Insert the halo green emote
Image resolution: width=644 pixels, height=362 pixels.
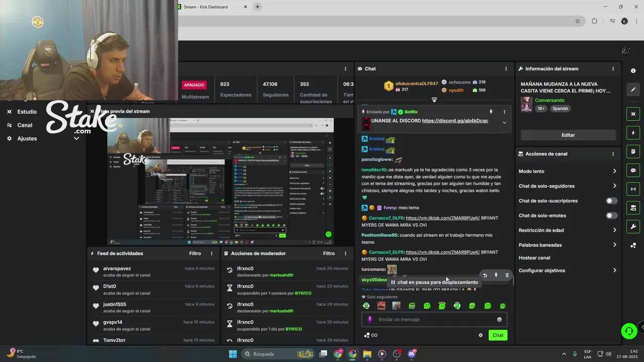[442, 306]
